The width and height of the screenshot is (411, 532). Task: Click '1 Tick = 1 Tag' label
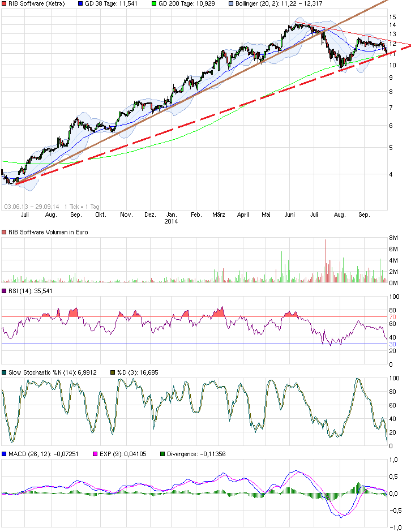coord(82,207)
